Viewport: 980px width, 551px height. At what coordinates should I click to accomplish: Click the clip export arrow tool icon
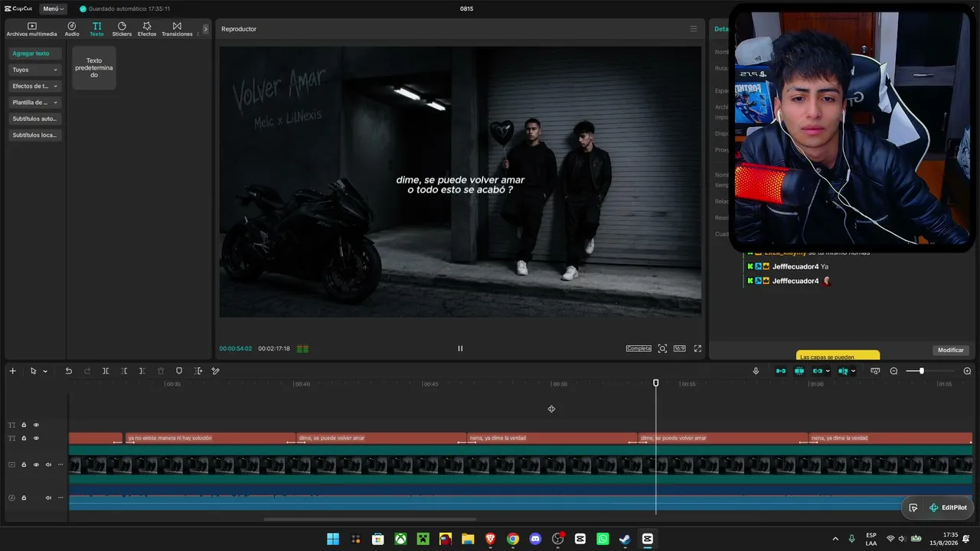click(x=198, y=371)
